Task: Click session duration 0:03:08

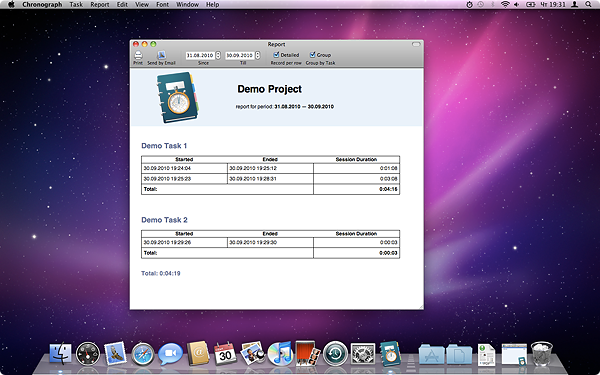Action: point(388,179)
